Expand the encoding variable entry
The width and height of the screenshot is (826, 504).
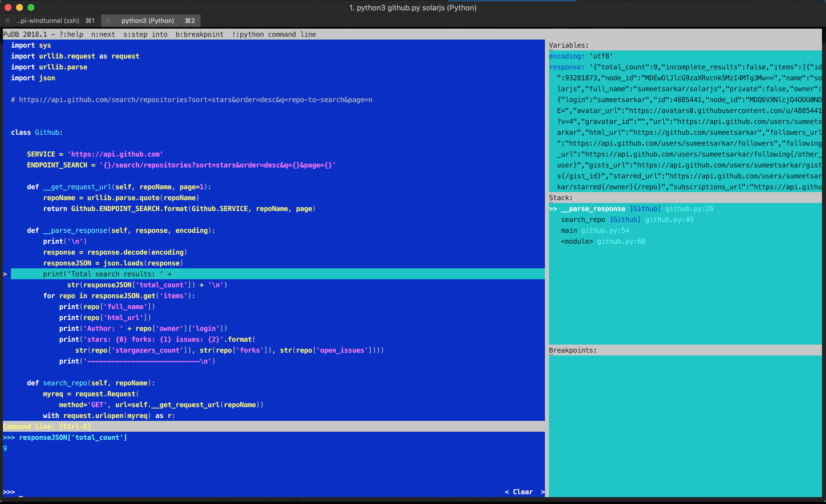566,56
